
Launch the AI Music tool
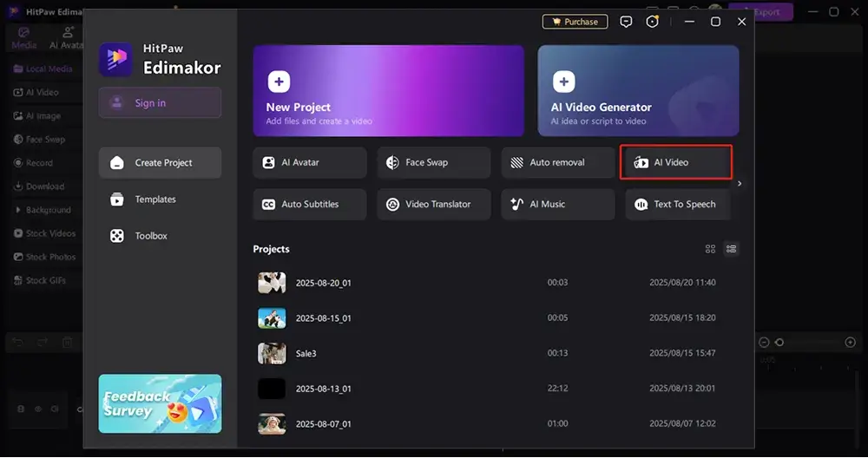tap(558, 205)
